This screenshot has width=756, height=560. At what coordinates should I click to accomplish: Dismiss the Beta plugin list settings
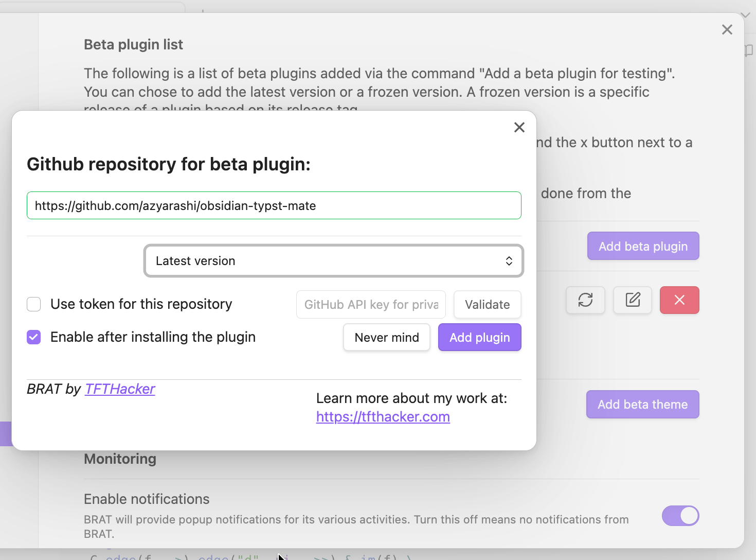click(727, 29)
